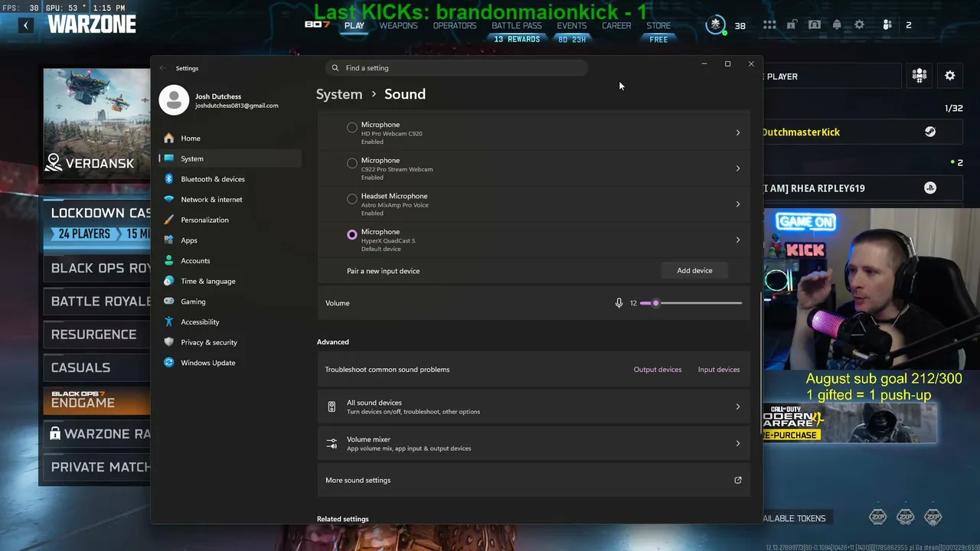Choose CASUALS mode in Warzone
The width and height of the screenshot is (980, 551).
(x=97, y=367)
